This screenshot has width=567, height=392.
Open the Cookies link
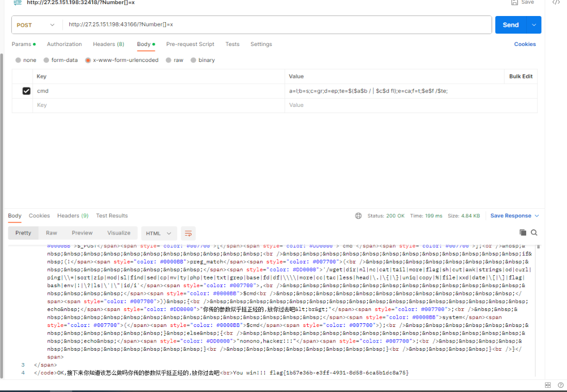(x=525, y=44)
